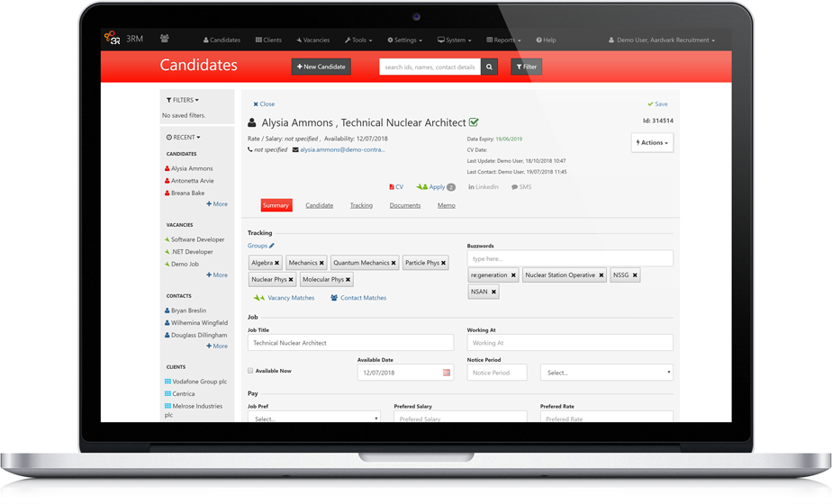
Task: Remove the NSAN buzzword
Action: pyautogui.click(x=493, y=292)
